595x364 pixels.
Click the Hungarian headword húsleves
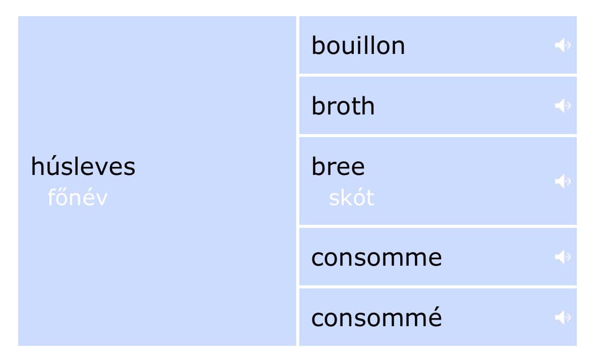(83, 166)
